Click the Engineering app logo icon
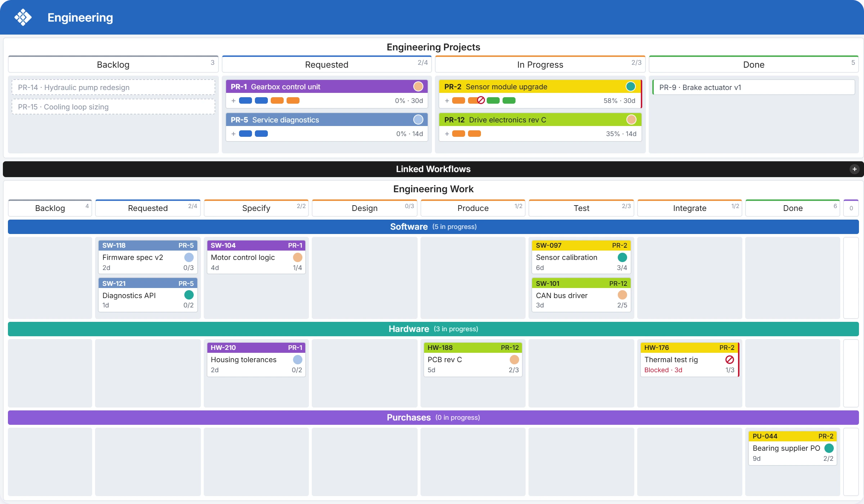This screenshot has height=504, width=864. pos(23,17)
